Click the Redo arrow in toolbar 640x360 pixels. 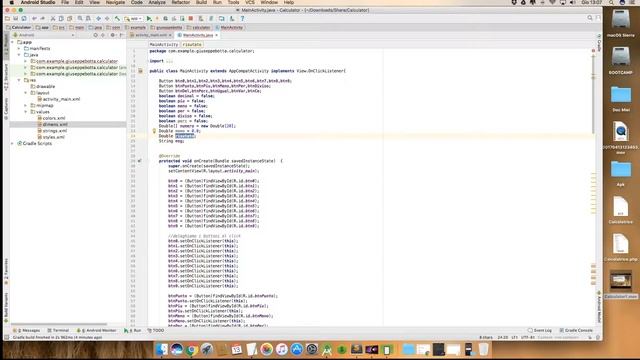point(42,18)
